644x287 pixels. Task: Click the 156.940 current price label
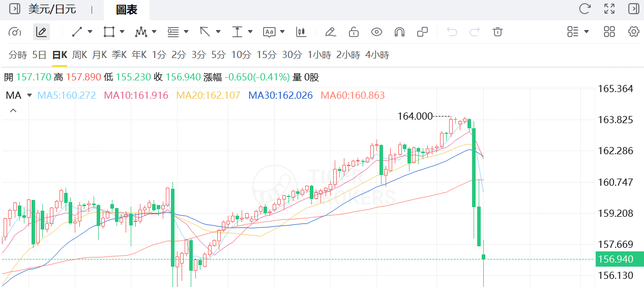616,259
